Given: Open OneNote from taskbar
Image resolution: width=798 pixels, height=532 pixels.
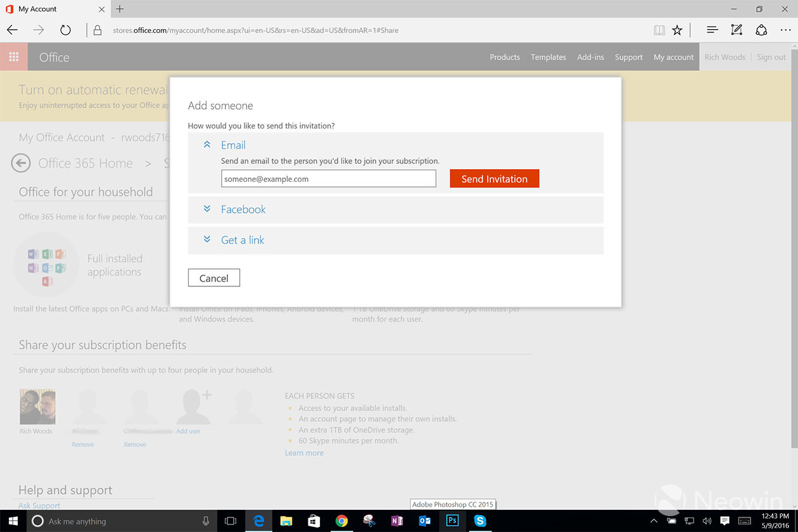Looking at the screenshot, I should click(397, 521).
